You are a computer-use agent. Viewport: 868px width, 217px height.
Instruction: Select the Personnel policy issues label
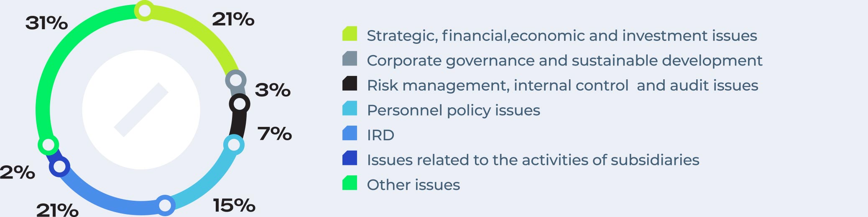(x=453, y=111)
